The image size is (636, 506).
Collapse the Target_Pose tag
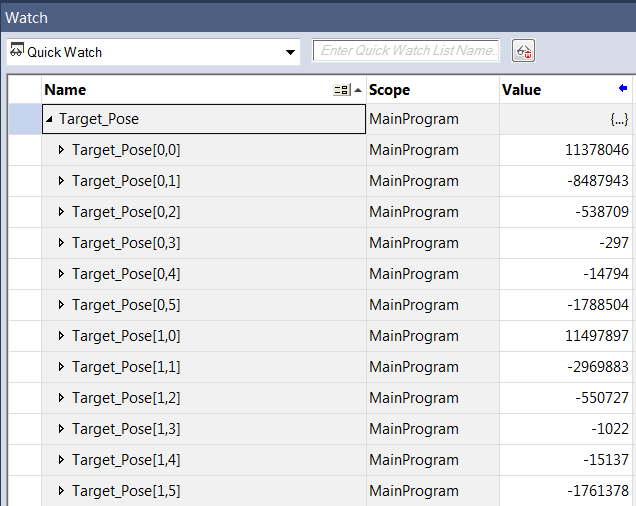click(49, 119)
